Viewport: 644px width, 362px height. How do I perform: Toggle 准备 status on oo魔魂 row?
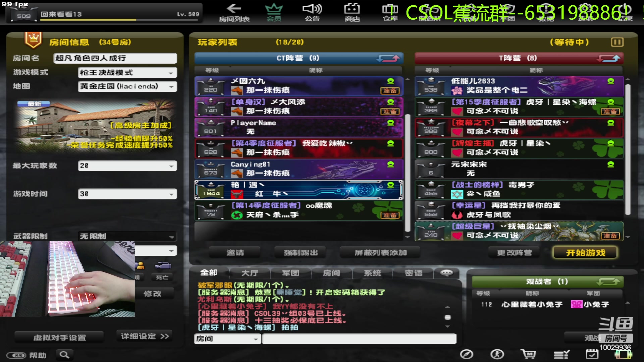[x=390, y=215]
